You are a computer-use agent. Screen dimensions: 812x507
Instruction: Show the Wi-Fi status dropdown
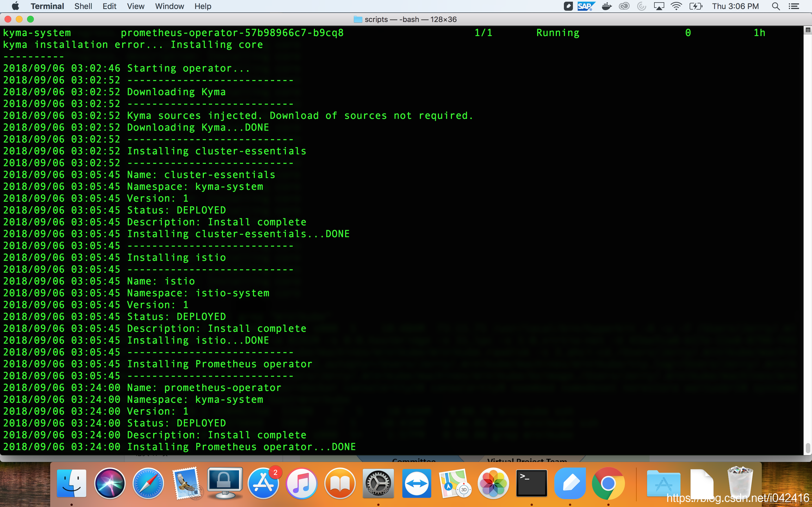point(676,6)
